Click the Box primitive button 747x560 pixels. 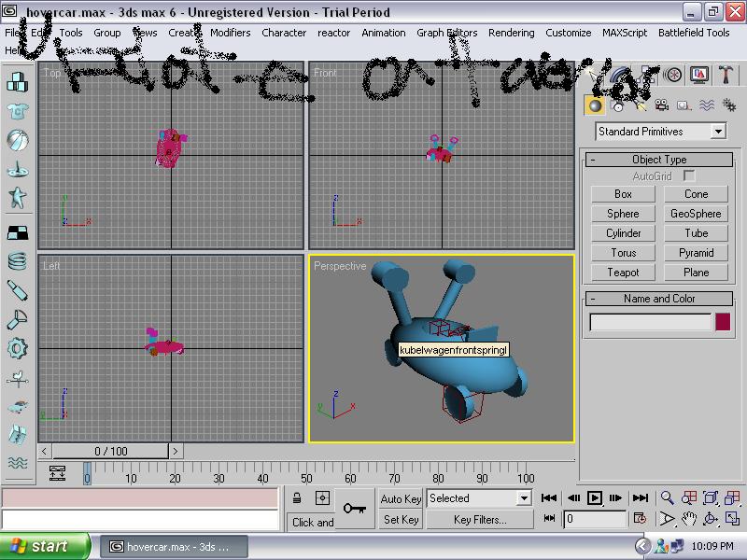tap(623, 194)
